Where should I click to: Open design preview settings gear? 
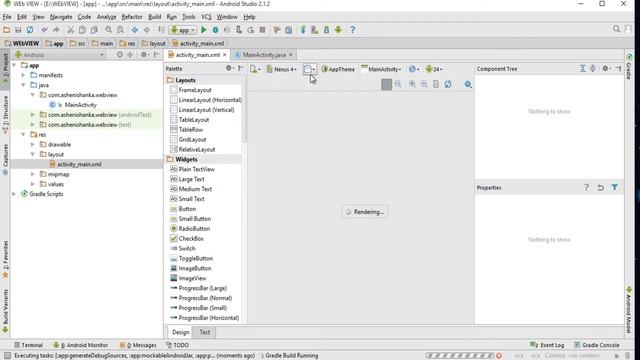[x=468, y=84]
